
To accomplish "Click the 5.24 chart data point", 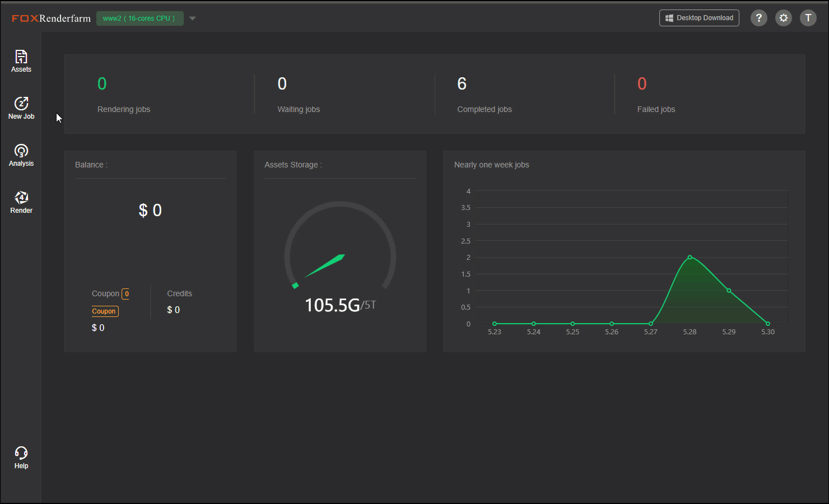I will point(534,324).
